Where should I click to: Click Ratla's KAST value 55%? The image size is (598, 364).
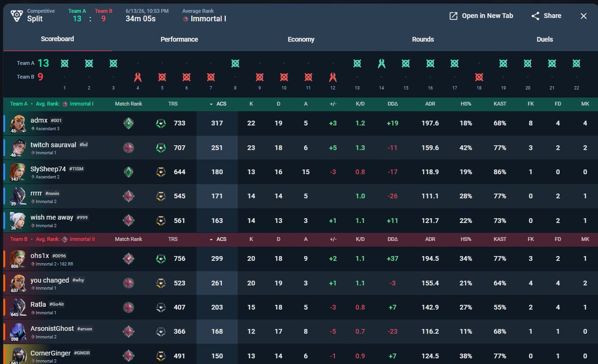click(x=500, y=307)
